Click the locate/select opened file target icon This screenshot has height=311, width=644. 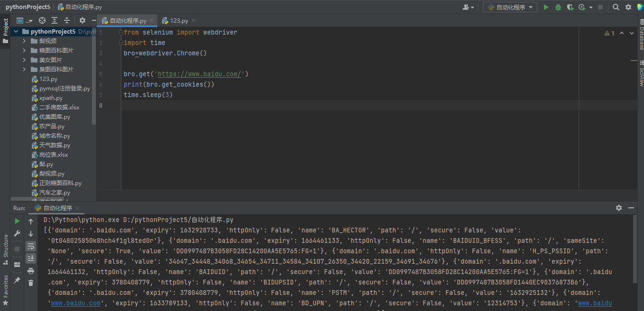[42, 20]
